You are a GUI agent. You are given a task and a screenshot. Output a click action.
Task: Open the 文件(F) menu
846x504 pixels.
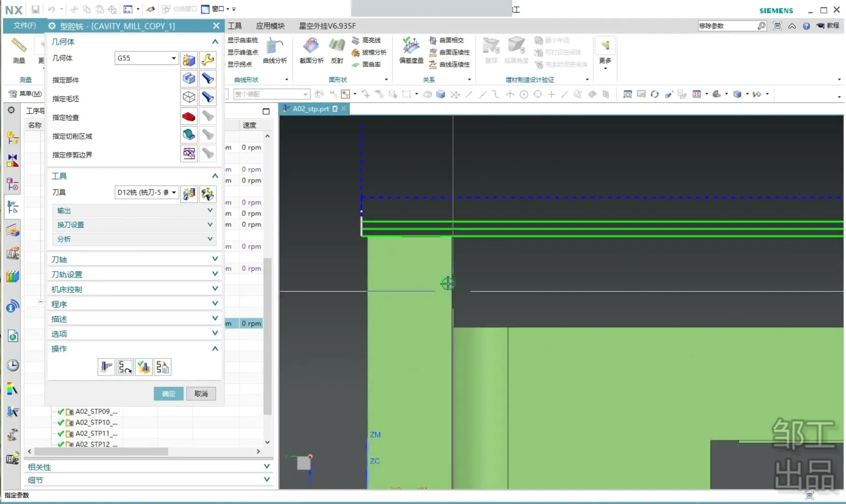point(24,26)
